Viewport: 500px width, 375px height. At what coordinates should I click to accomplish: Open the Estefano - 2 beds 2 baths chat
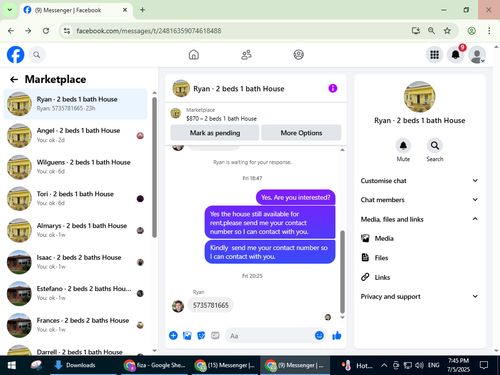pyautogui.click(x=75, y=294)
